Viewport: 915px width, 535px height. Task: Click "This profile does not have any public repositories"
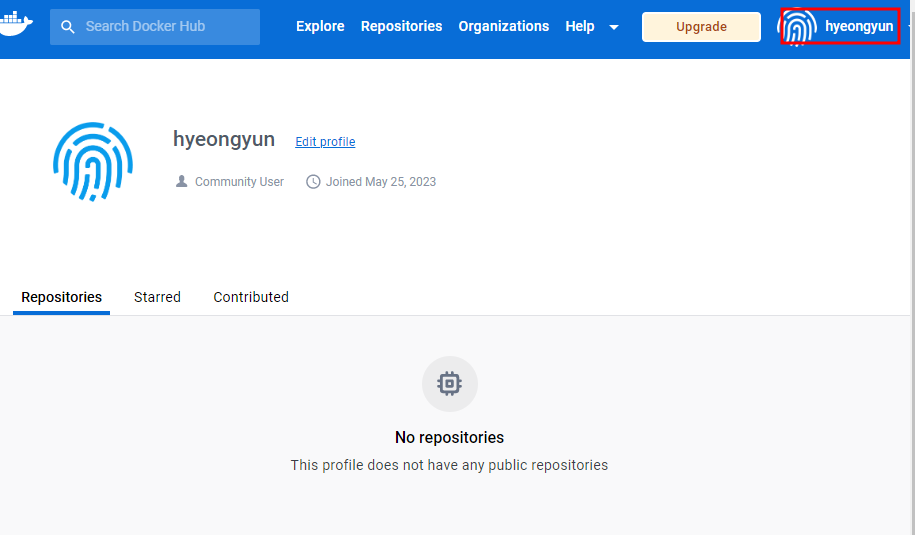point(449,465)
